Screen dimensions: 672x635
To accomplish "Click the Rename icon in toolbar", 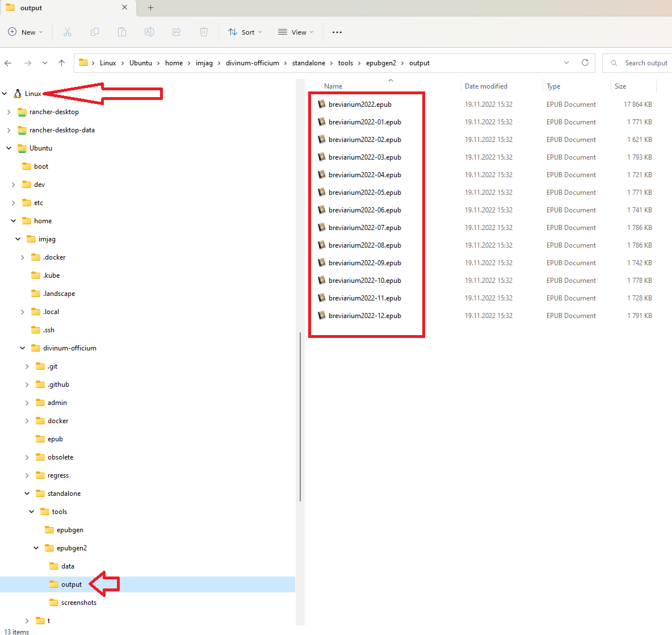I will pyautogui.click(x=149, y=32).
